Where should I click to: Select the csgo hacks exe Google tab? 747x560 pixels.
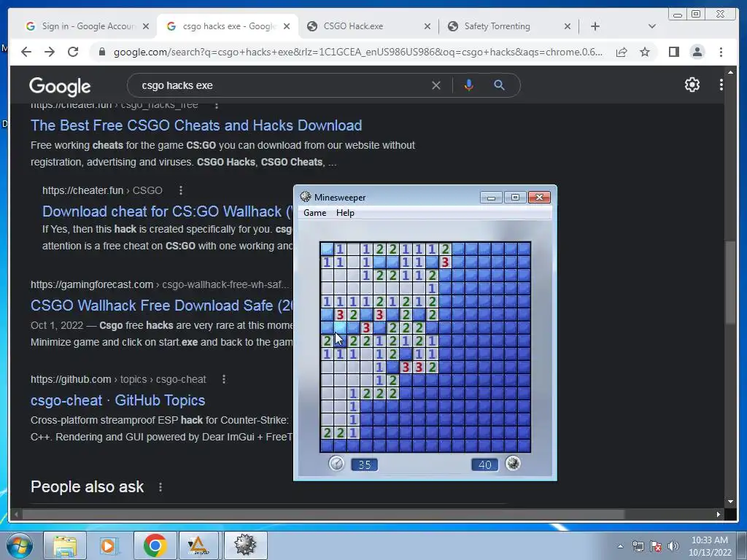click(x=228, y=26)
